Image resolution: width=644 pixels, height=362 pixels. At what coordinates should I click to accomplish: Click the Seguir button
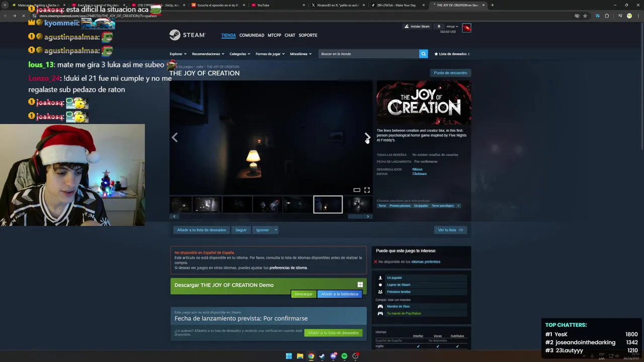click(241, 230)
